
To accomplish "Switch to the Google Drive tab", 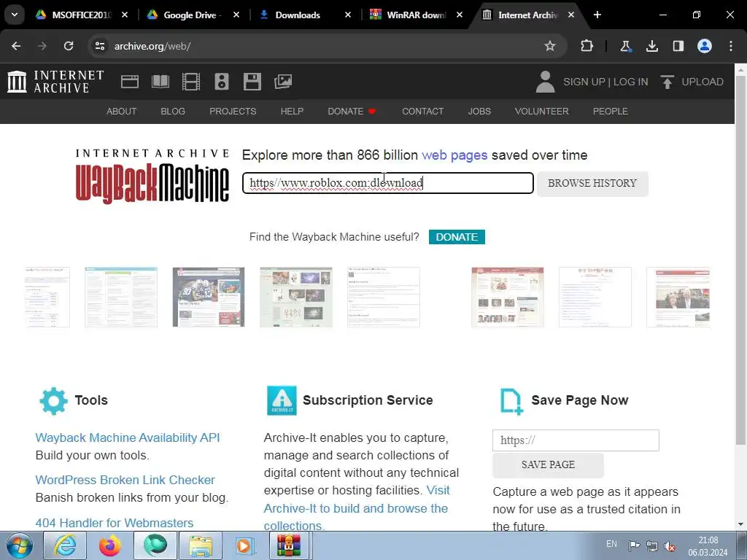I will click(193, 15).
